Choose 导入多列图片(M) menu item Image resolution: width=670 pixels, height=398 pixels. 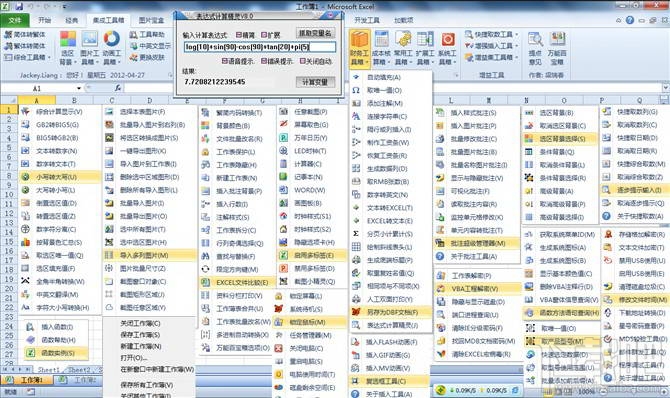tap(150, 255)
